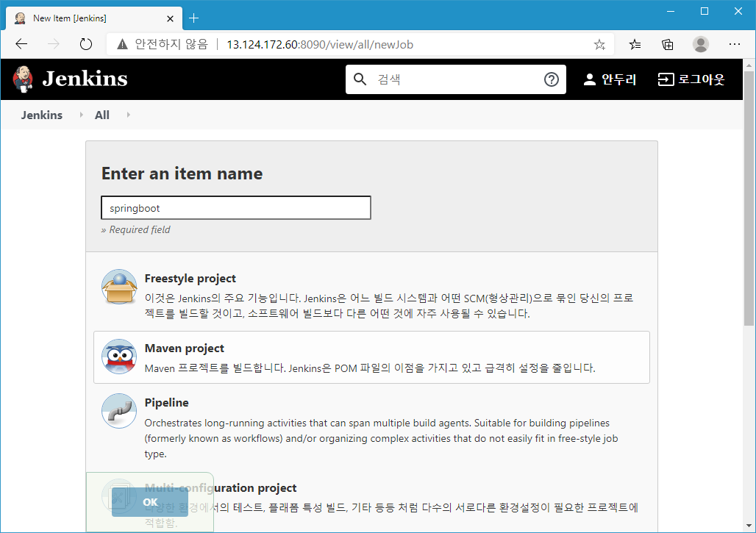The image size is (756, 533).
Task: Select Multi-configuration project title
Action: [x=221, y=487]
